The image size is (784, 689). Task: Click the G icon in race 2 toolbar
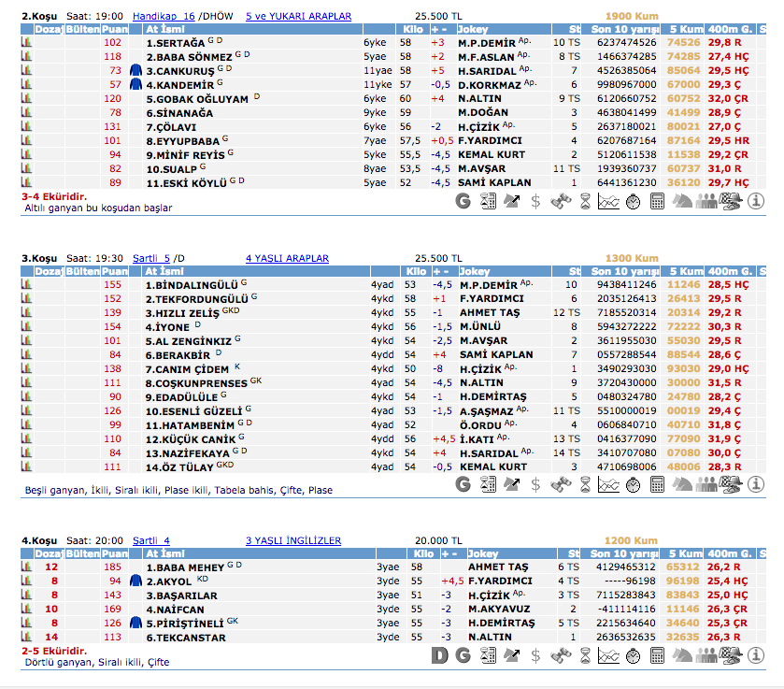point(463,200)
